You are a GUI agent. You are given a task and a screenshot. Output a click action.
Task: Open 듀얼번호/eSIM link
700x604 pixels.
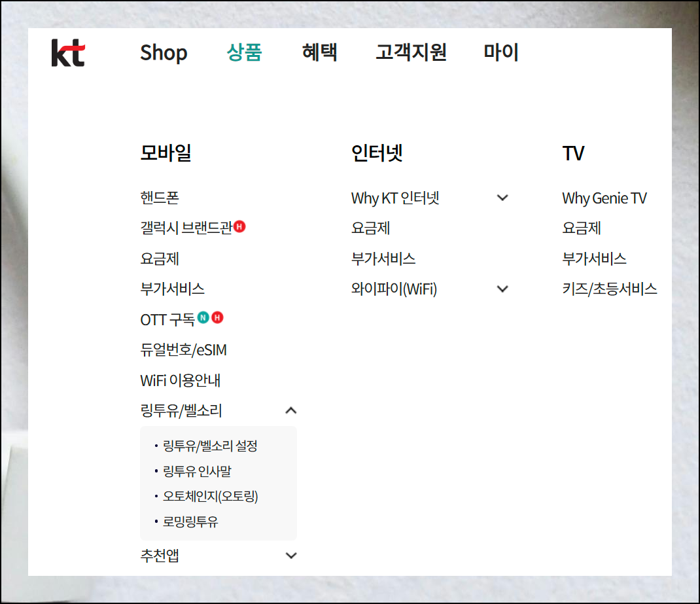[183, 350]
